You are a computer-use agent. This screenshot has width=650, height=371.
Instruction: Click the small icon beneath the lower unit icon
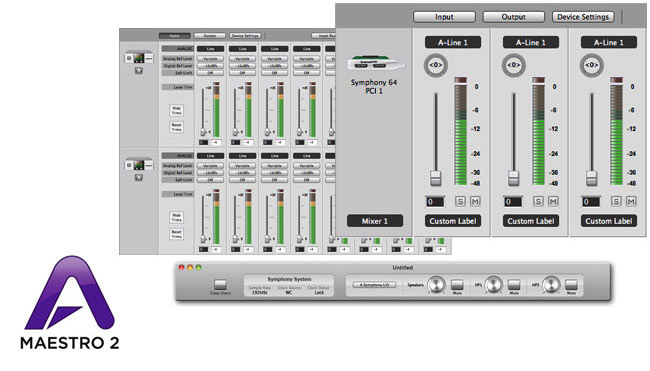click(x=139, y=178)
